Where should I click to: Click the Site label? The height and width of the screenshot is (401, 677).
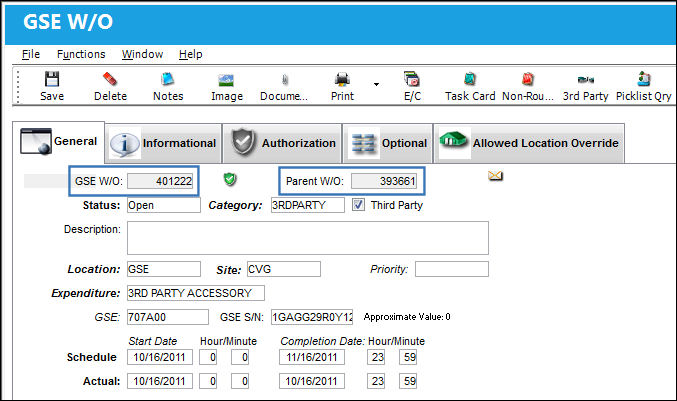228,270
